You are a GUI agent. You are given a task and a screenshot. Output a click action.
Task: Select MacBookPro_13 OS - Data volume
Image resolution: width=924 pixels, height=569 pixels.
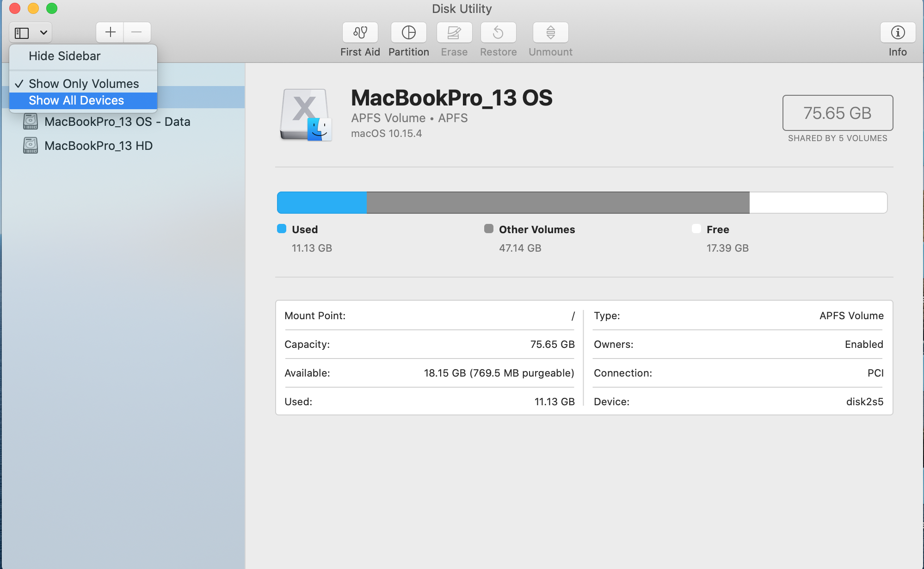click(x=117, y=122)
